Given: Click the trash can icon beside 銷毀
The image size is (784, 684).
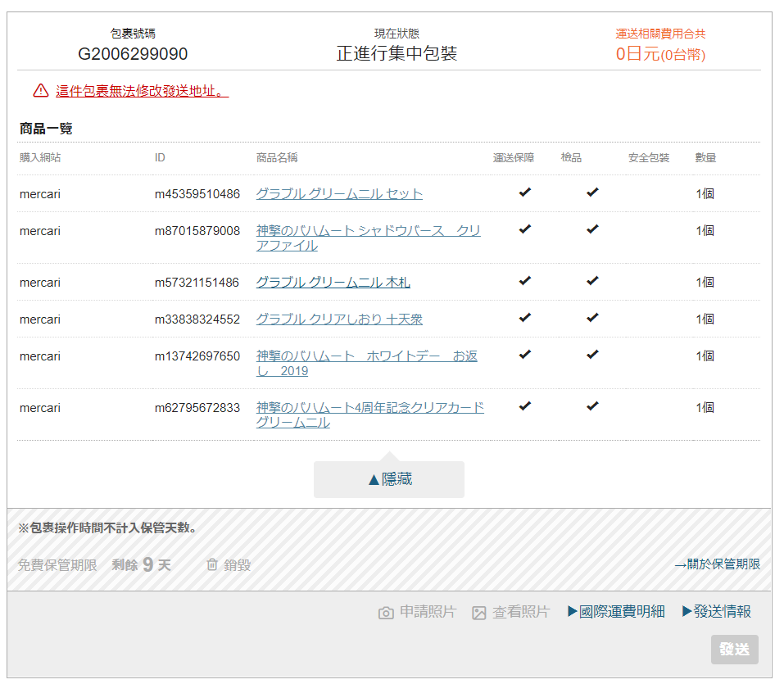Looking at the screenshot, I should [x=212, y=564].
